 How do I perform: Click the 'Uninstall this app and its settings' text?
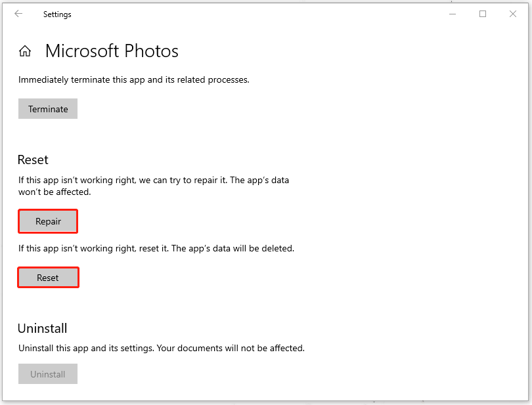(162, 348)
